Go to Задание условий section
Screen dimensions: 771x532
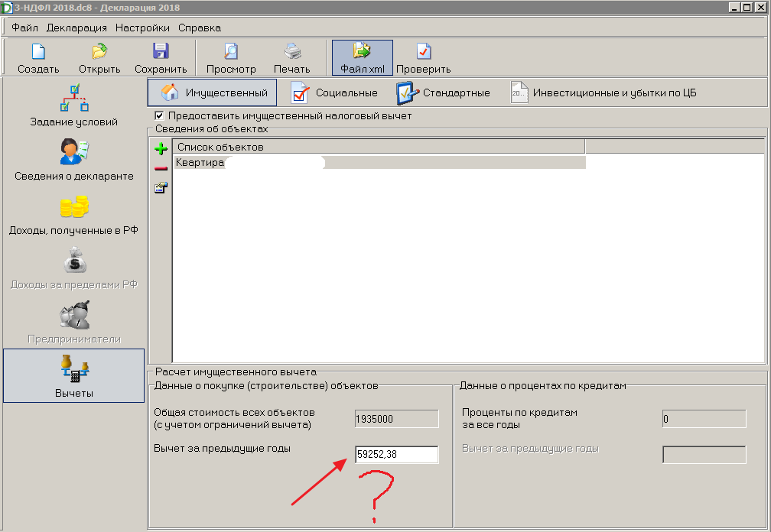(73, 105)
